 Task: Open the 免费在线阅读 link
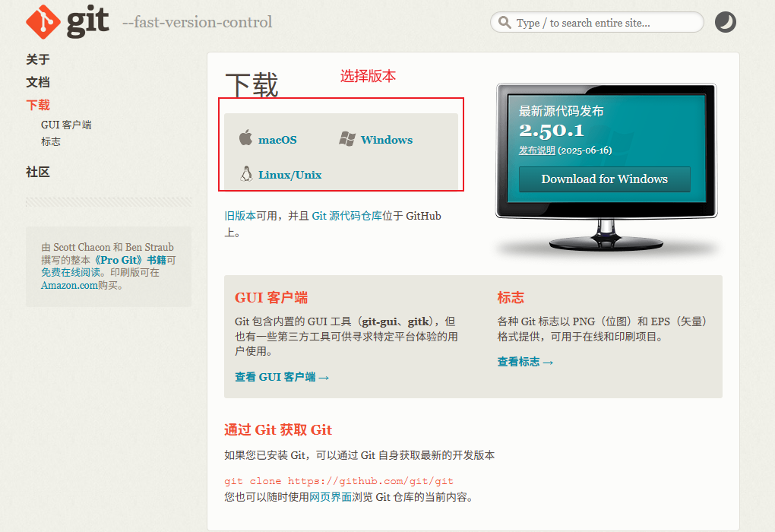(x=71, y=272)
